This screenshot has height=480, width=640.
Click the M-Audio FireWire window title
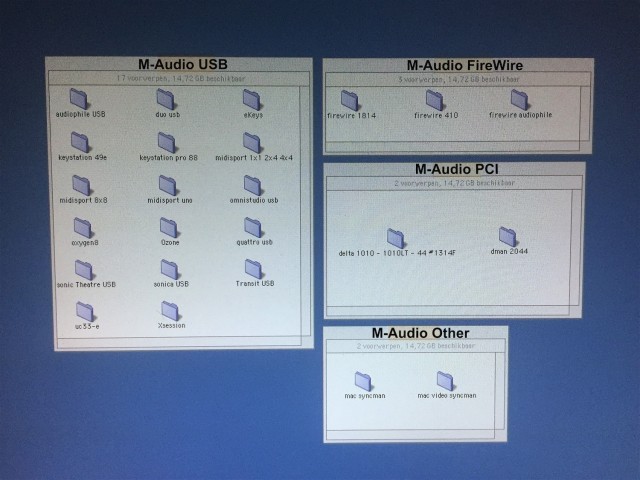pos(465,65)
